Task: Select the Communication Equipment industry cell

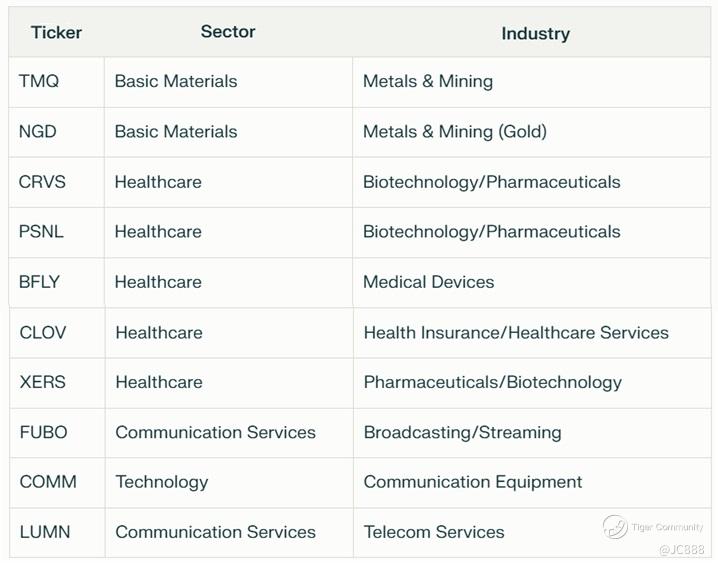Action: [x=472, y=482]
